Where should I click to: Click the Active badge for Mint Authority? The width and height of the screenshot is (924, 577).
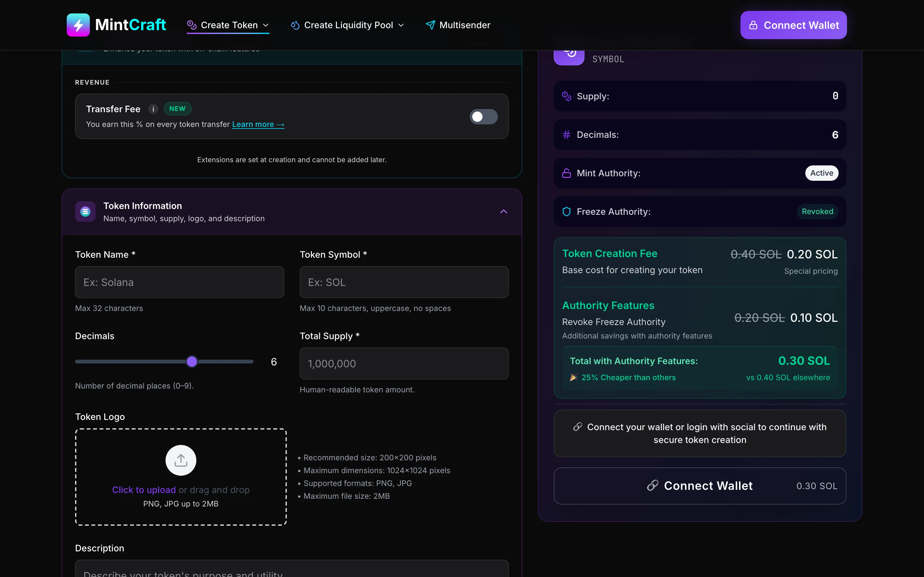[x=821, y=173]
